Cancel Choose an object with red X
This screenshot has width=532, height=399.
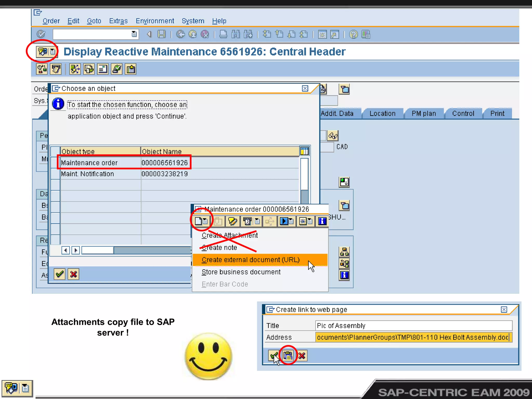[x=74, y=274]
